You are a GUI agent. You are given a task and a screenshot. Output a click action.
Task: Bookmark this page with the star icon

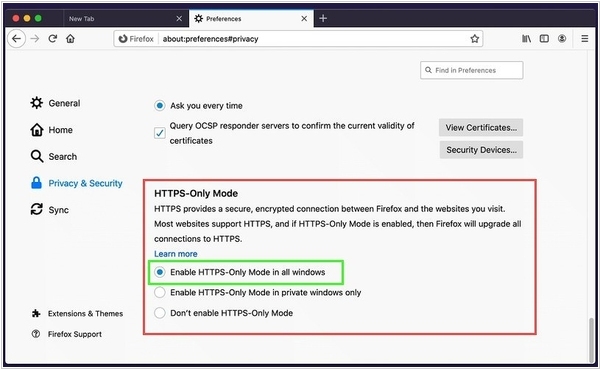point(474,39)
